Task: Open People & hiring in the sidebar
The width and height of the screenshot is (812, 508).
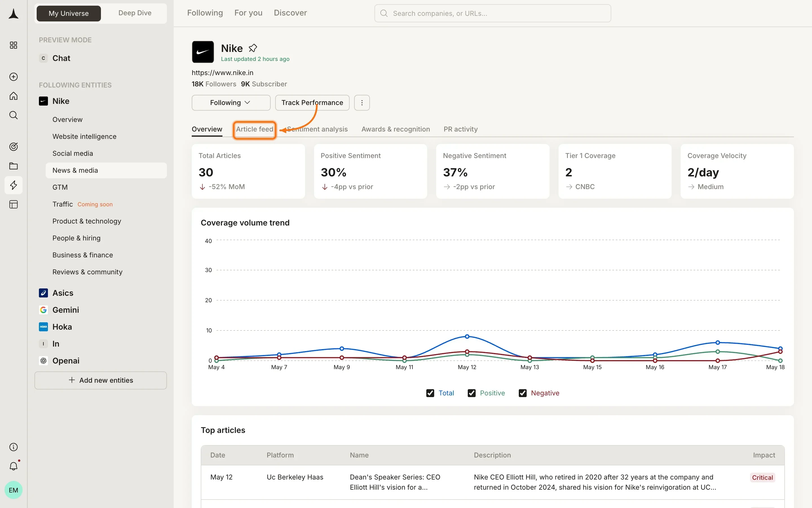Action: pyautogui.click(x=76, y=238)
